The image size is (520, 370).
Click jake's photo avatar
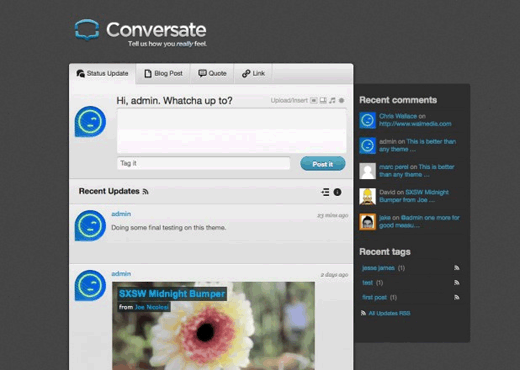(367, 221)
